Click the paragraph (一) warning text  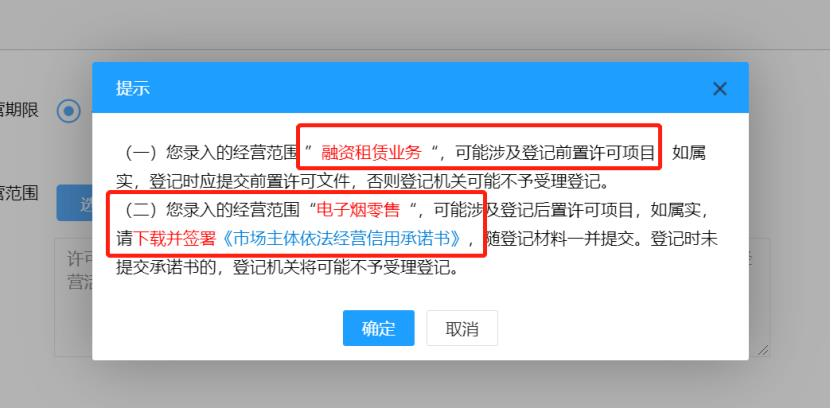pyautogui.click(x=412, y=167)
